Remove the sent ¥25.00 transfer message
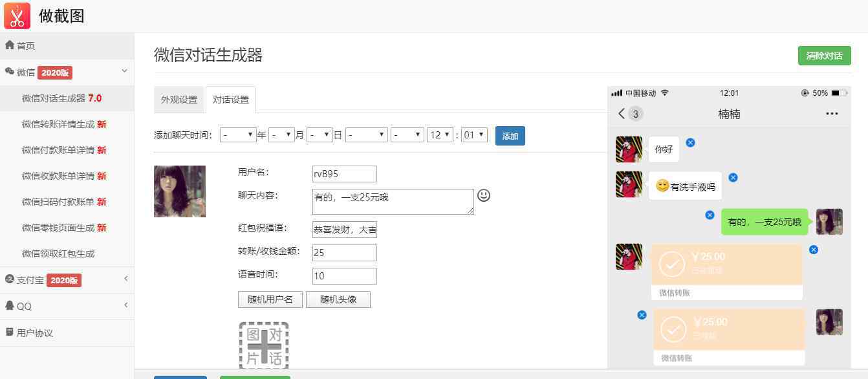Image resolution: width=868 pixels, height=379 pixels. tap(642, 315)
